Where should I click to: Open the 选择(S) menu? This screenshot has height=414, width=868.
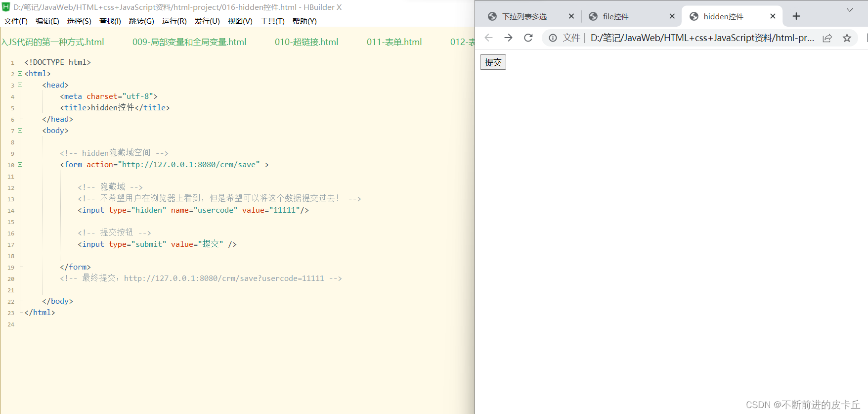(79, 21)
